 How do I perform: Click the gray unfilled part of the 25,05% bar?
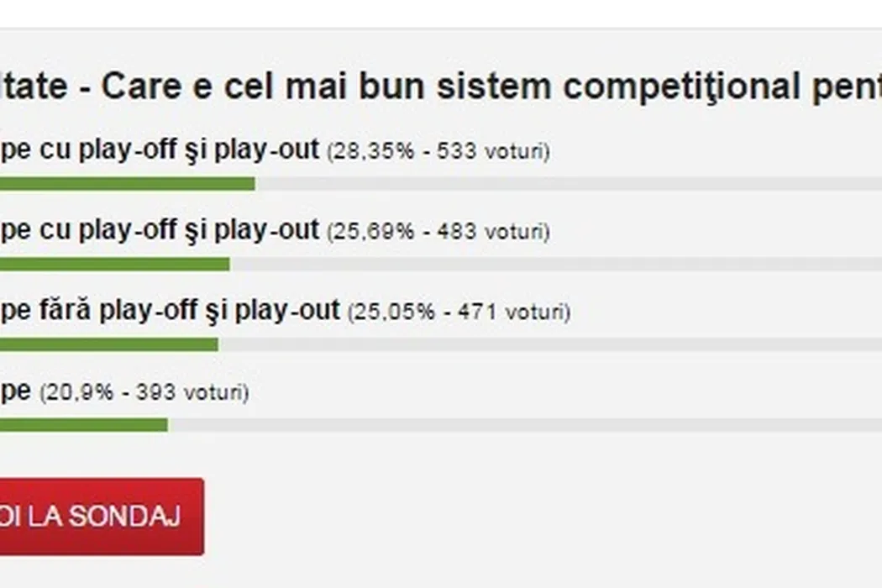546,345
